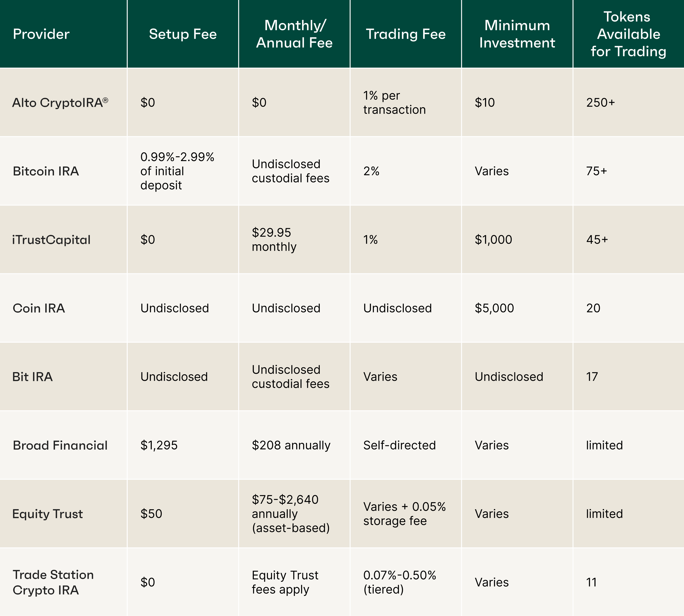Select Trade Station Crypto IRA cell
The image size is (684, 616).
(53, 582)
